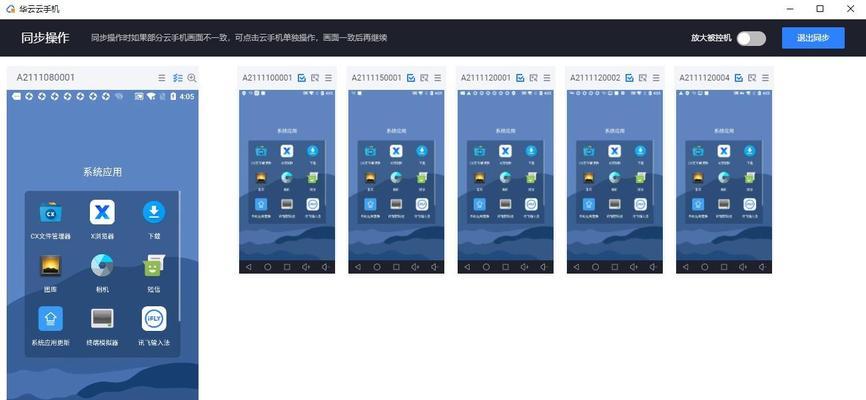The height and width of the screenshot is (400, 866).
Task: Uncheck sync checkbox for A2111120001
Action: coord(520,78)
